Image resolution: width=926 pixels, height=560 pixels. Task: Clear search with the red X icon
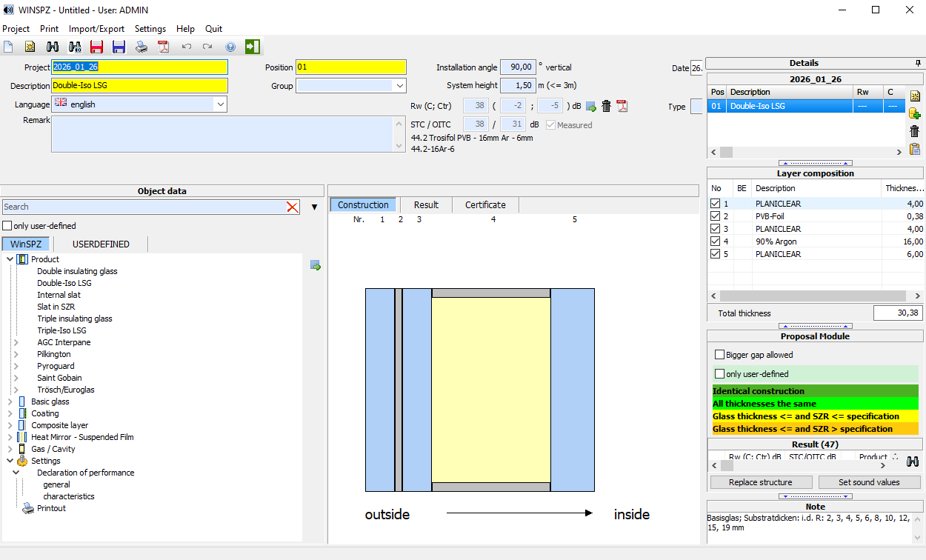(293, 207)
